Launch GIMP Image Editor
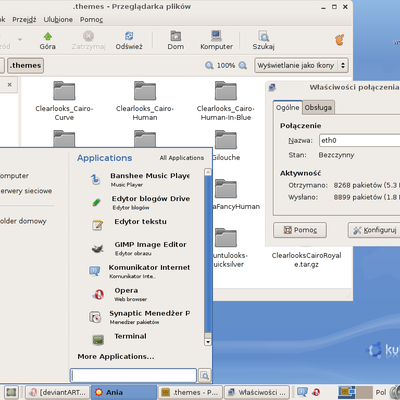Image resolution: width=400 pixels, height=400 pixels. pyautogui.click(x=140, y=248)
